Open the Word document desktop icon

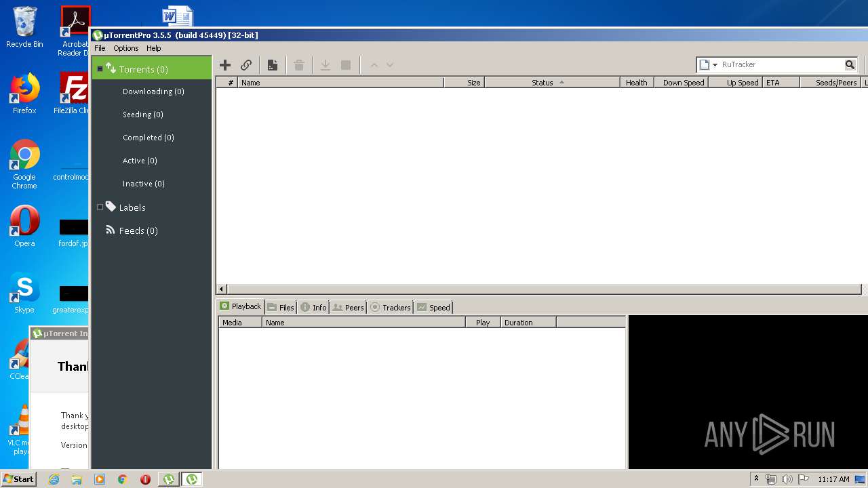pos(178,17)
